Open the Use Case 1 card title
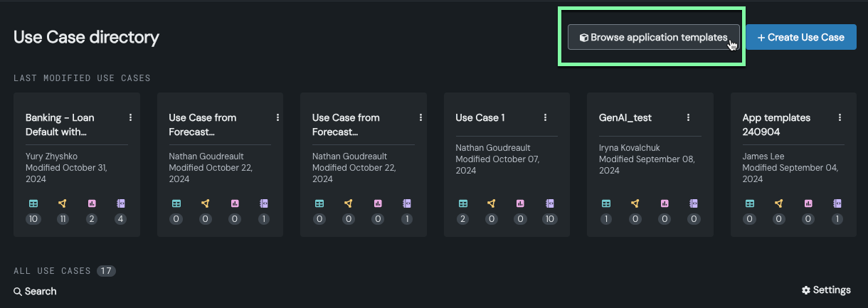Screen dimensions: 868x308 click(x=480, y=117)
